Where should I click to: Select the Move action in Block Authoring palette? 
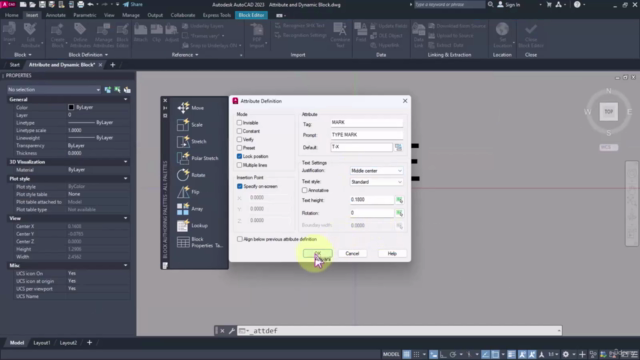[191, 108]
